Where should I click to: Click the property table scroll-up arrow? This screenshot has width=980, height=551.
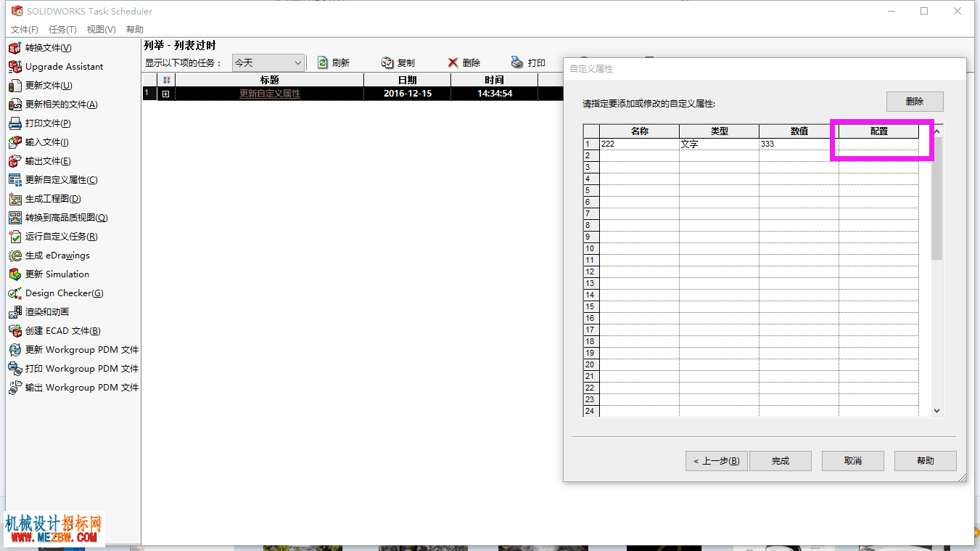936,131
